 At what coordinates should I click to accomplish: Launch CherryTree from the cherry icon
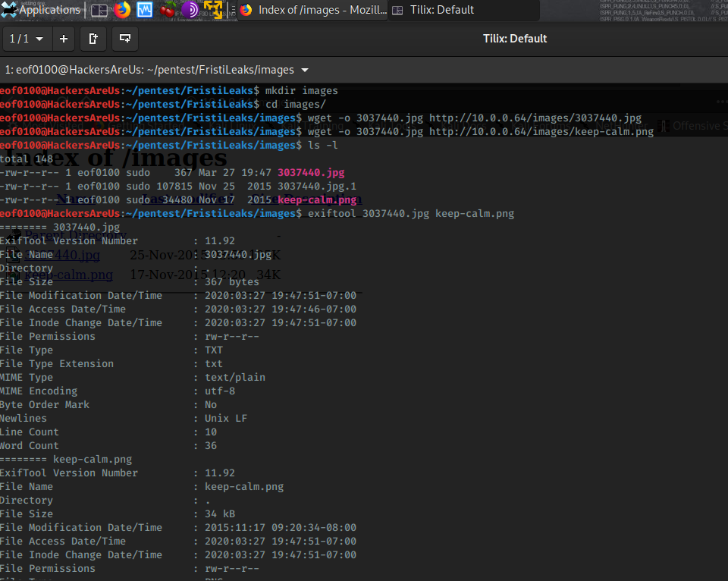(170, 10)
